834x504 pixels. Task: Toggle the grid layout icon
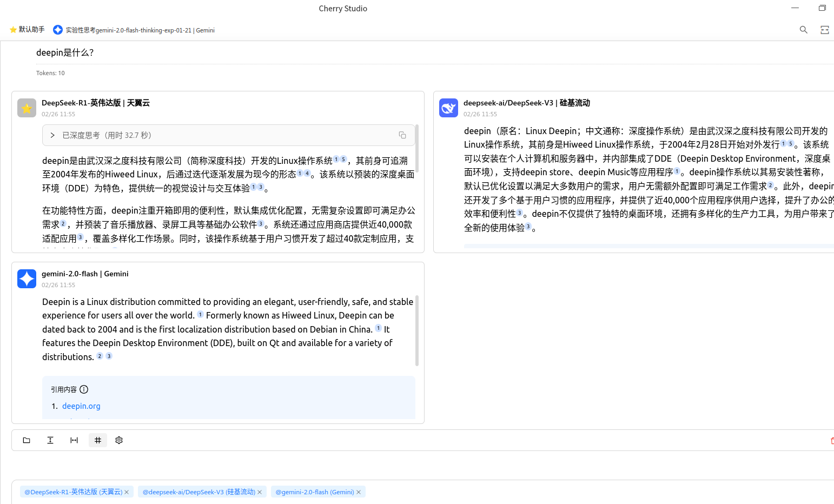tap(98, 440)
